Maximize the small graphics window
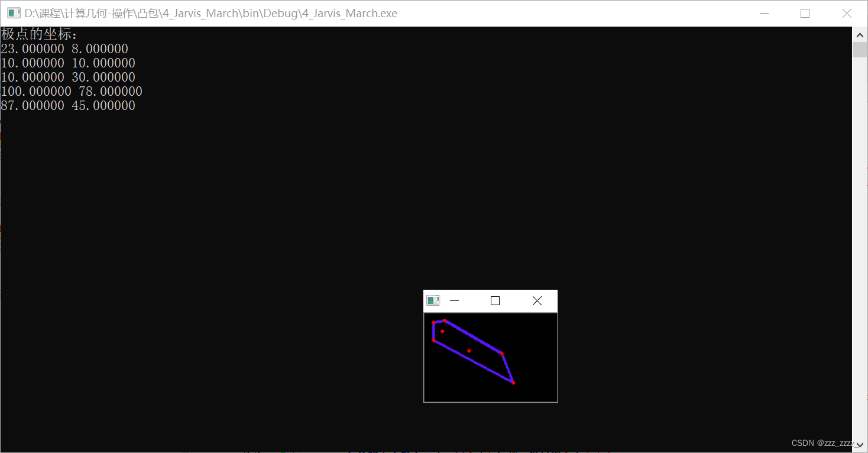This screenshot has width=868, height=453. coord(495,300)
